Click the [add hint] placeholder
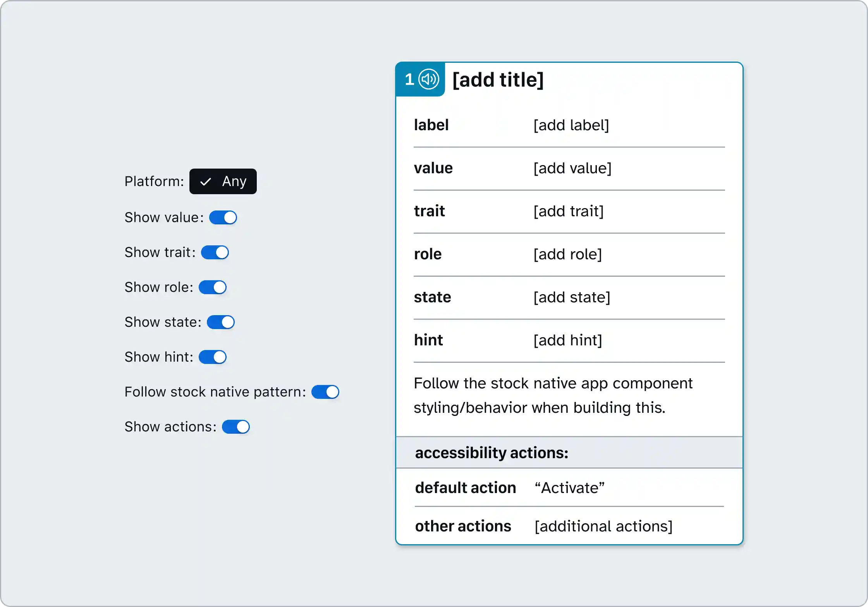 [567, 340]
